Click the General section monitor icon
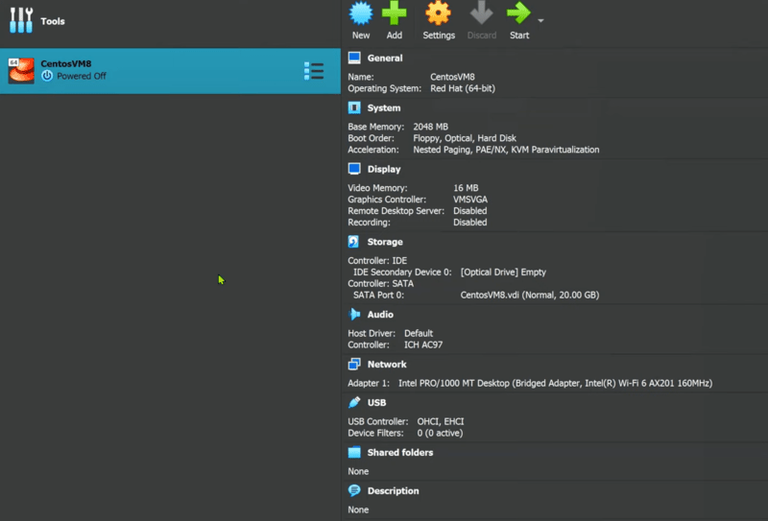The width and height of the screenshot is (768, 521). point(354,58)
